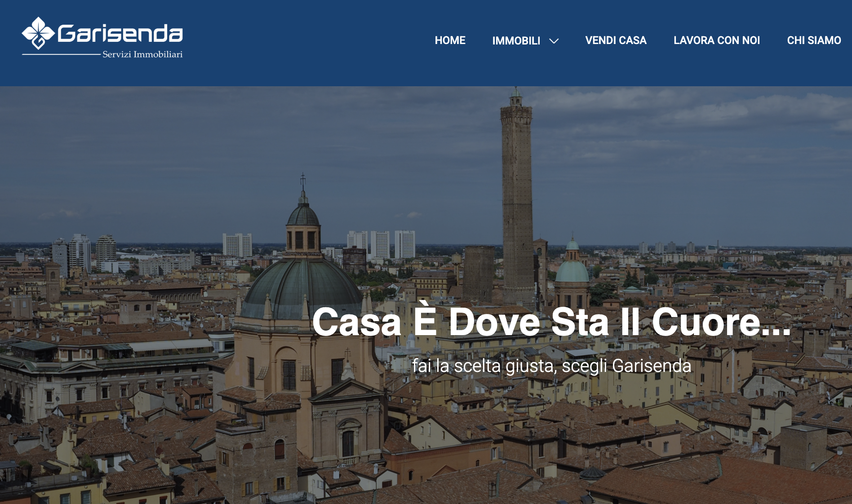The height and width of the screenshot is (504, 852).
Task: Click the Garisenda wordmark in header
Action: coord(120,33)
